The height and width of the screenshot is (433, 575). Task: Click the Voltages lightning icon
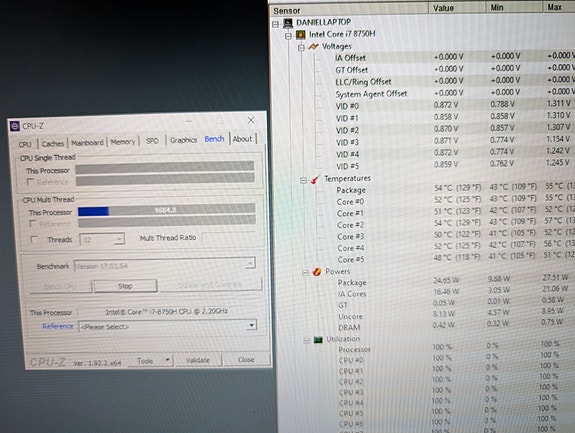313,47
